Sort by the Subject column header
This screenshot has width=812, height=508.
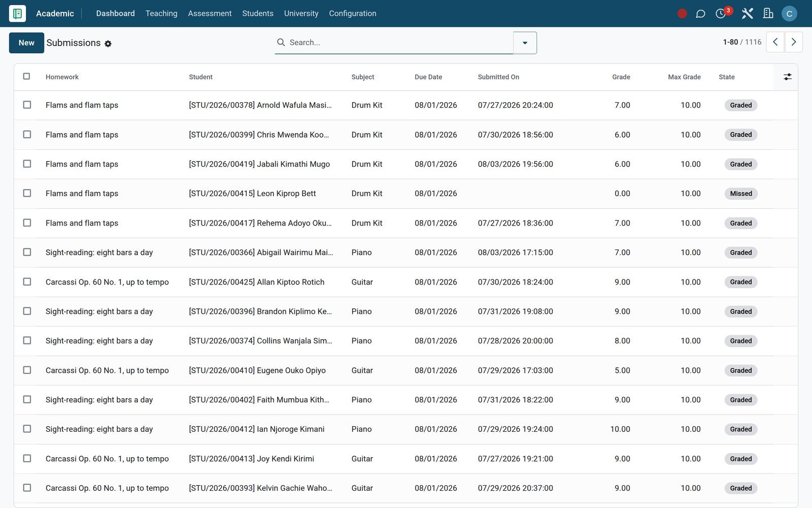click(x=363, y=77)
